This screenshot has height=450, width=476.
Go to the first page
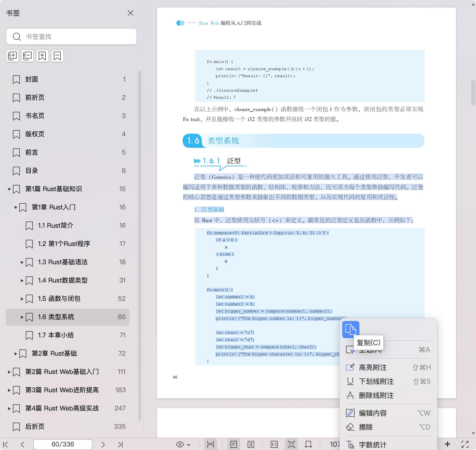pos(6,444)
